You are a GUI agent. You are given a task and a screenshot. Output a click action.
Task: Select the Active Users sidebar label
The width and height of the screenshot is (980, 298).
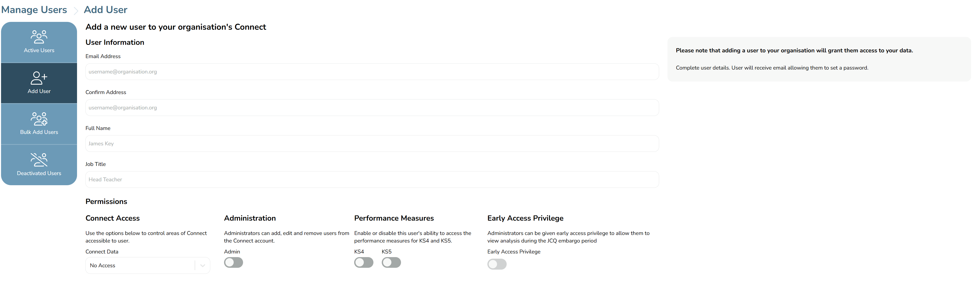point(39,50)
